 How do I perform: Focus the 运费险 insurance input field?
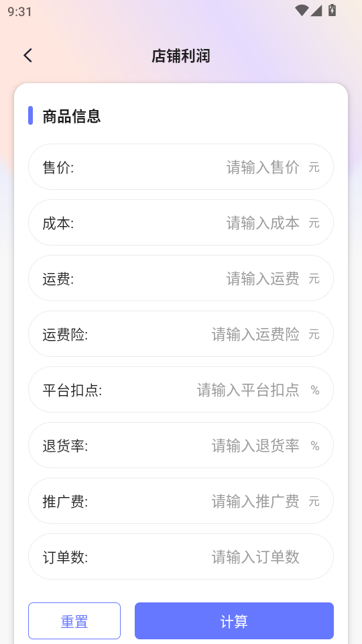point(181,334)
